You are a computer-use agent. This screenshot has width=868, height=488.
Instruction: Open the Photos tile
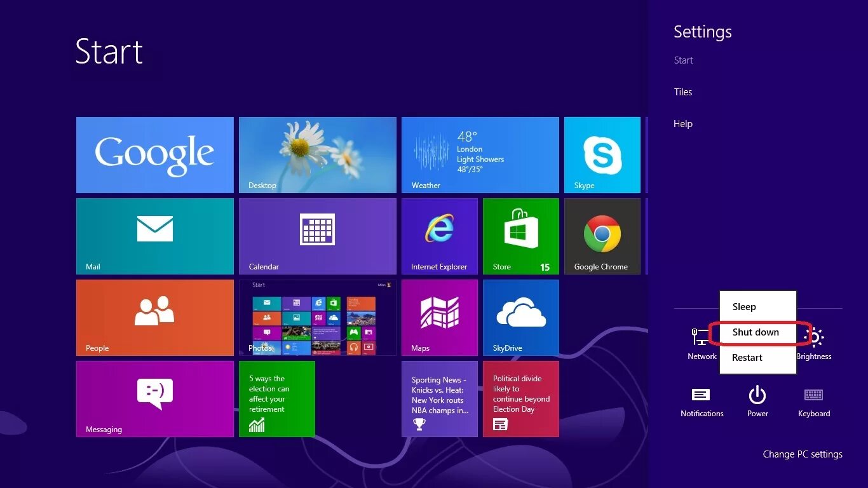[x=318, y=318]
